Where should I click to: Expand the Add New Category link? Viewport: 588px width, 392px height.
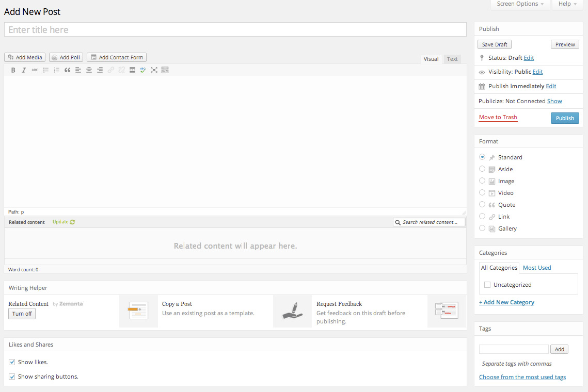pyautogui.click(x=506, y=302)
